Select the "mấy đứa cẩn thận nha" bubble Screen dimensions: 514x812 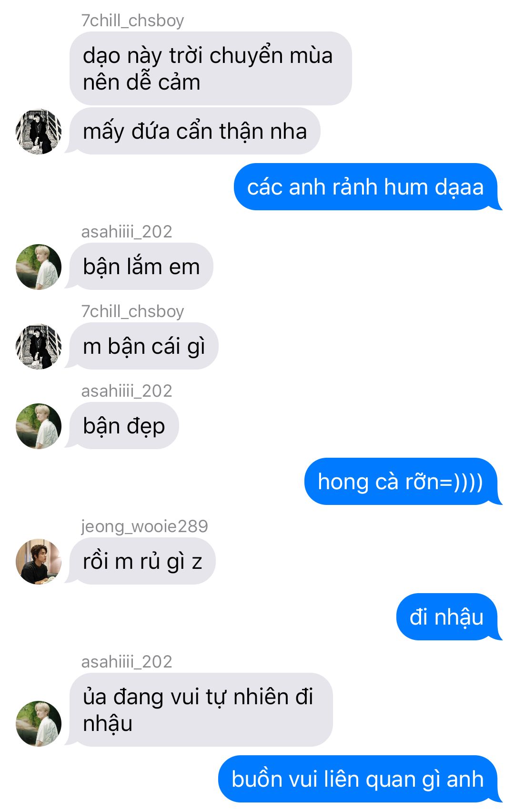click(x=195, y=131)
